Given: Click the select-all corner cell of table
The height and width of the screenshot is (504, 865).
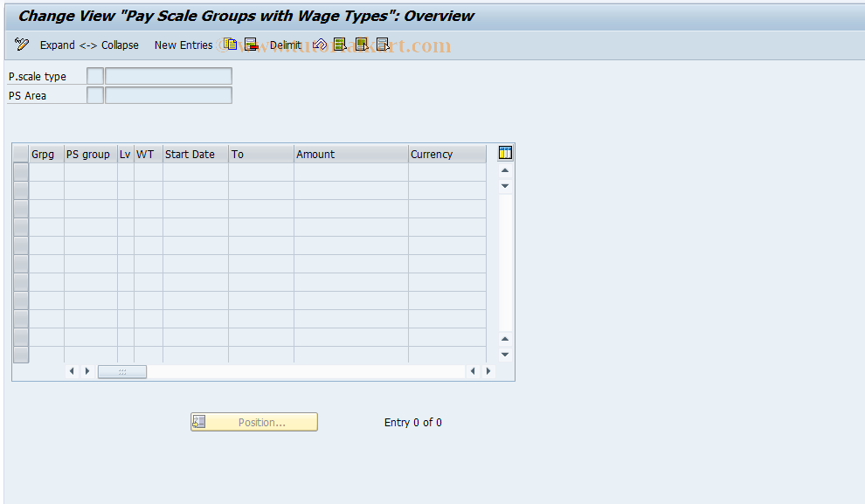Looking at the screenshot, I should (21, 155).
